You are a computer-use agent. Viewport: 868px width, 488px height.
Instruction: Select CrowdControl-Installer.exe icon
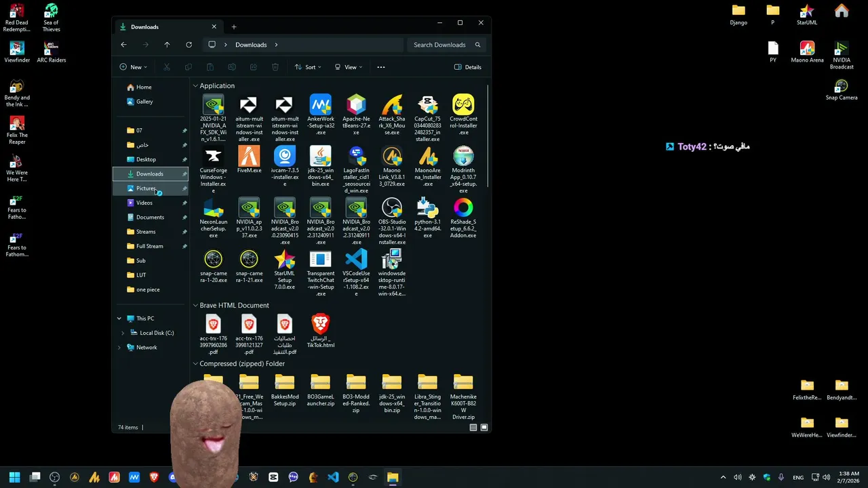coord(463,115)
